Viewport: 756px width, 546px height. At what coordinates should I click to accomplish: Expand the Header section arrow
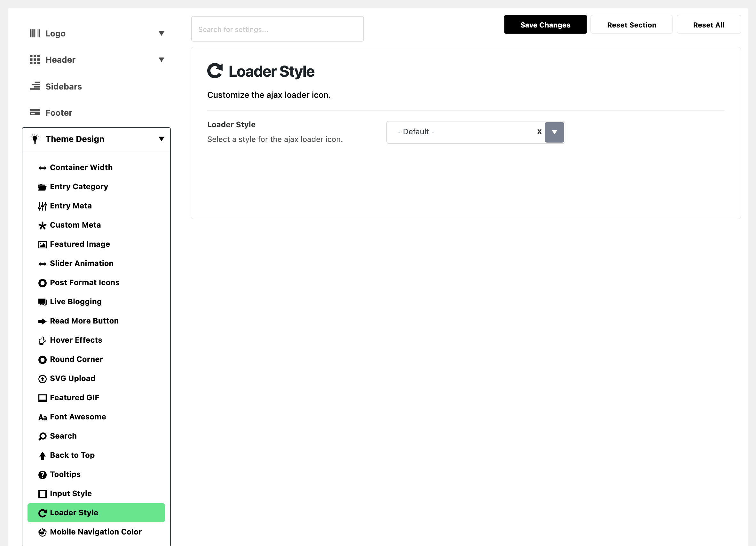point(161,60)
